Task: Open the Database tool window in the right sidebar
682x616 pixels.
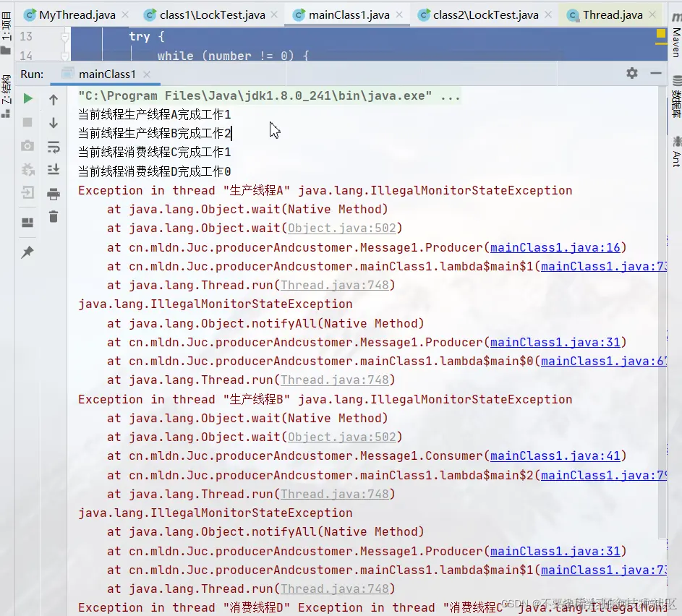Action: click(676, 98)
